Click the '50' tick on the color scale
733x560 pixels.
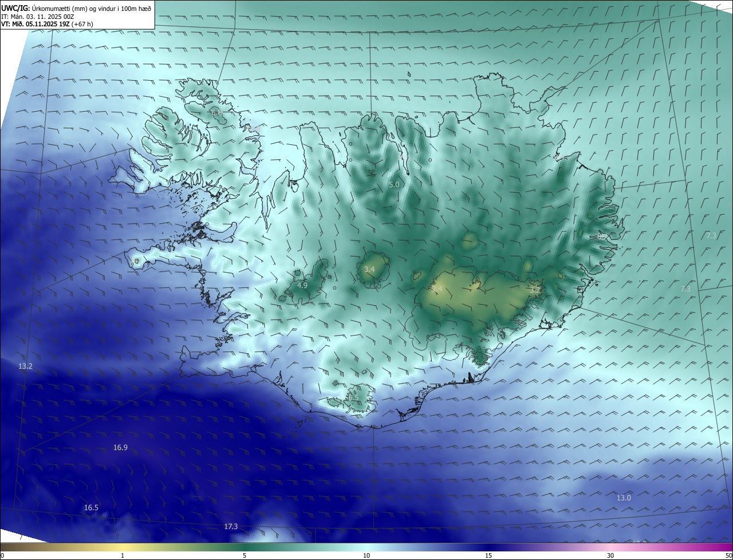click(x=729, y=555)
